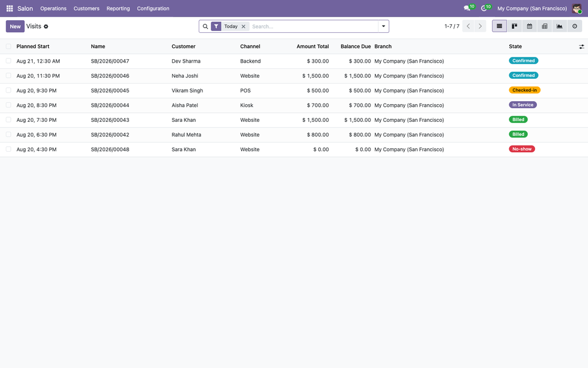Click the Salon app title
588x368 pixels.
[25, 8]
